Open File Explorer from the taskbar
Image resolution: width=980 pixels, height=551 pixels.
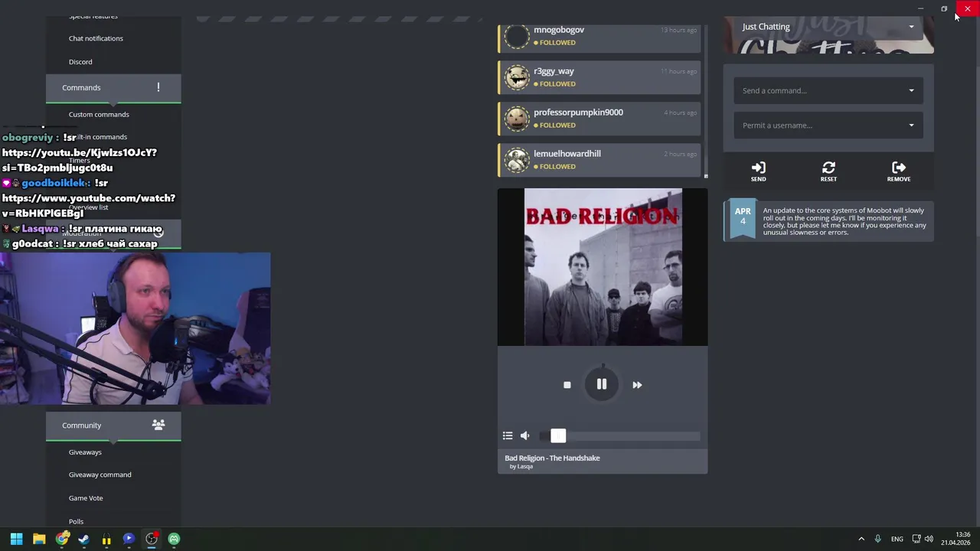tap(39, 539)
